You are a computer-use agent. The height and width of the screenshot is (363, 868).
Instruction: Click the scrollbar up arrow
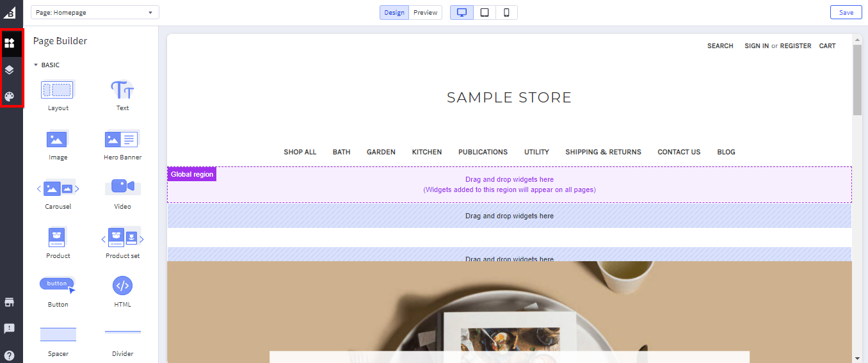[x=857, y=38]
